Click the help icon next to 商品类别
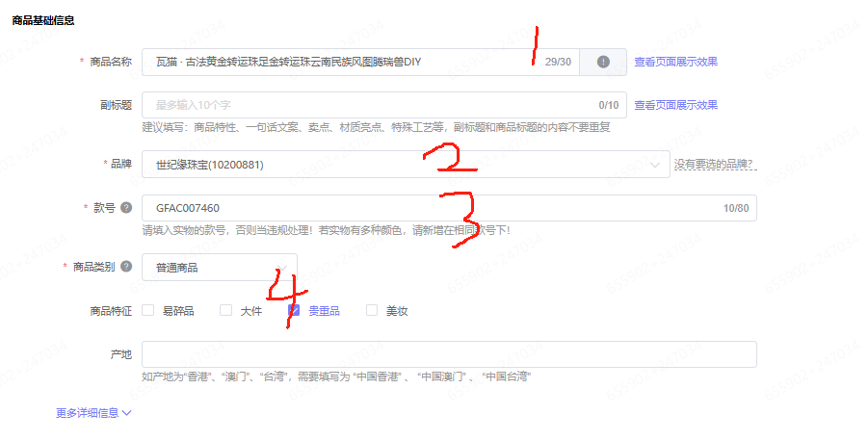The height and width of the screenshot is (441, 868). [126, 267]
